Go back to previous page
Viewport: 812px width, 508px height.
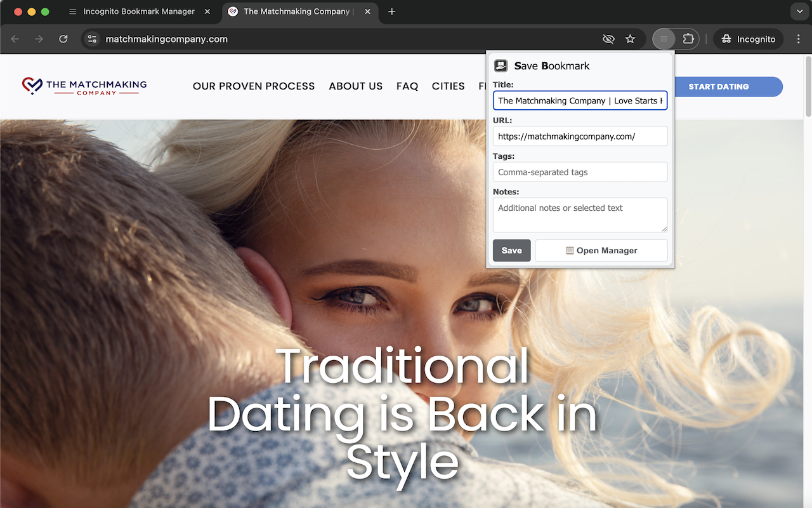tap(15, 39)
